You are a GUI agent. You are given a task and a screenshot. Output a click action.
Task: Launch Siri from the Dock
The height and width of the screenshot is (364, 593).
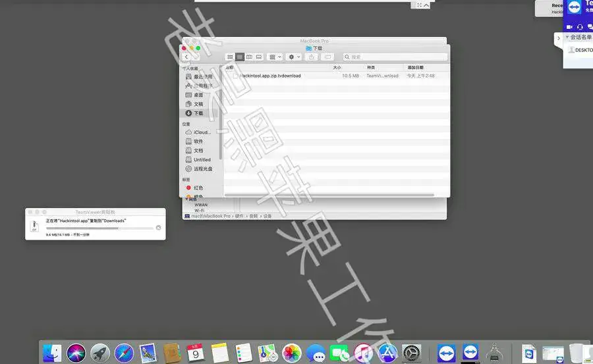[76, 353]
